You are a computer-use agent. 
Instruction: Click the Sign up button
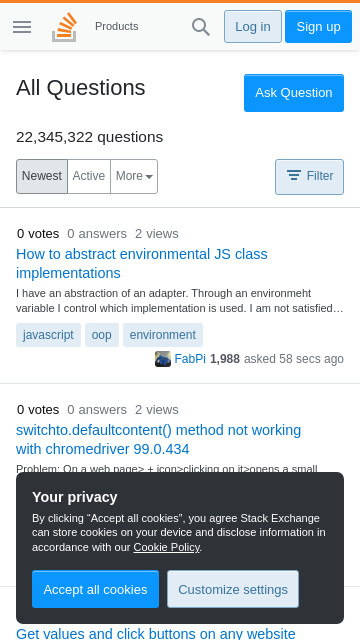click(x=318, y=27)
